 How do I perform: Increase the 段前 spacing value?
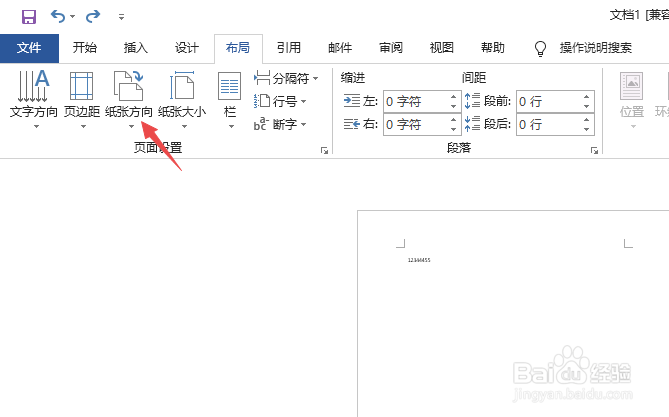[x=587, y=97]
